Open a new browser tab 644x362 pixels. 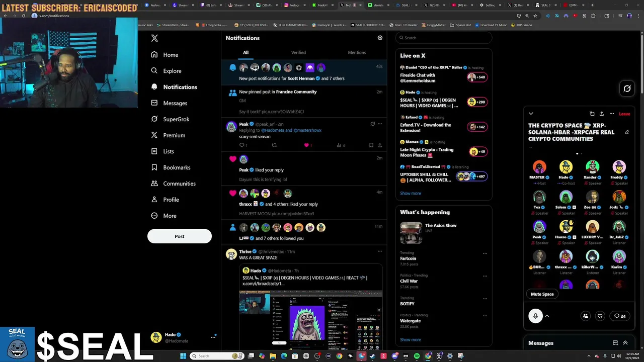tap(592, 5)
